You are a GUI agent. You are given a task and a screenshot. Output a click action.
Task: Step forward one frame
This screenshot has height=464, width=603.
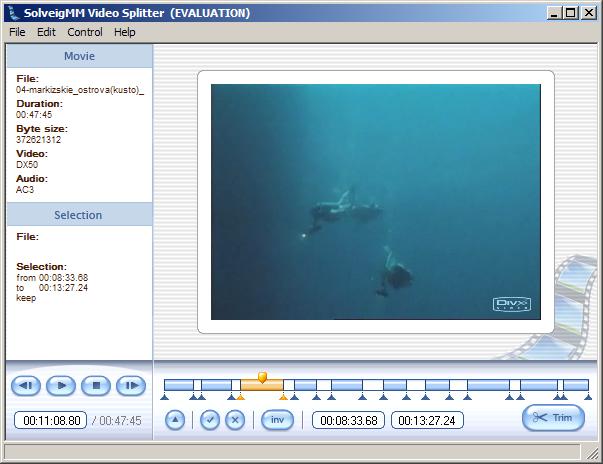(x=131, y=386)
